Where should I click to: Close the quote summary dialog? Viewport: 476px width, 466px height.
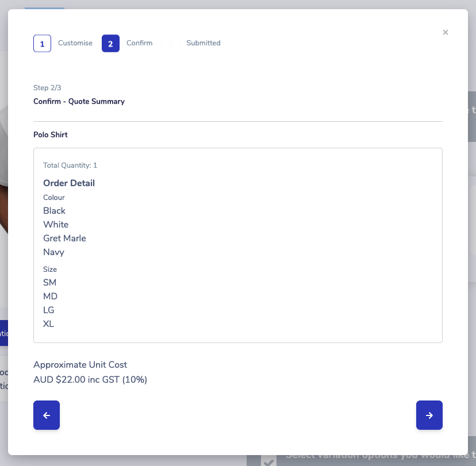[x=445, y=33]
